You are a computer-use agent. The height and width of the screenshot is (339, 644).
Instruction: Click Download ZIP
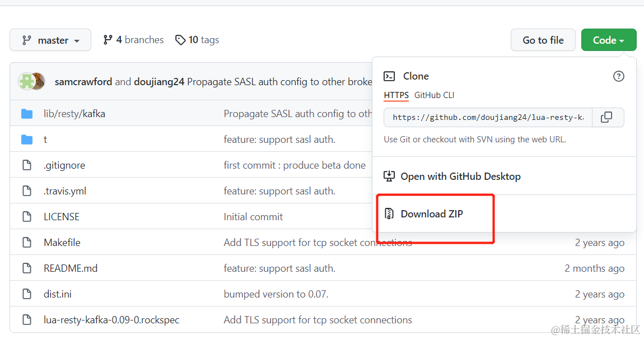(x=432, y=213)
